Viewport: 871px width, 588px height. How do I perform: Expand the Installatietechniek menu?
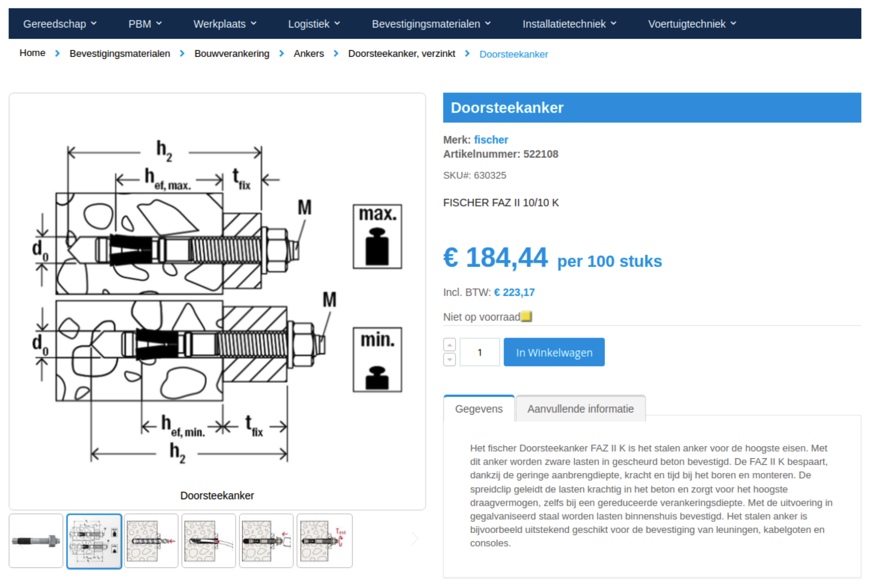point(569,24)
